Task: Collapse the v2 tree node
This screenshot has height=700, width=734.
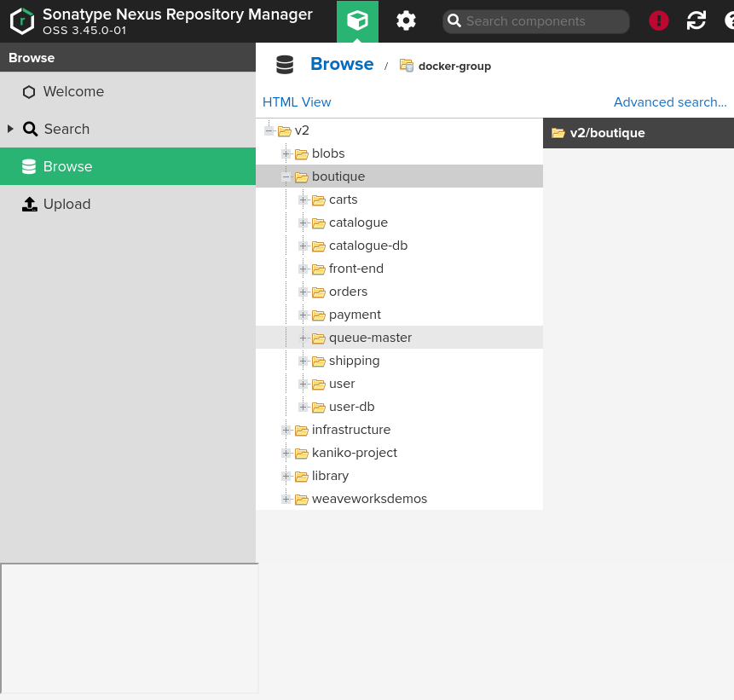Action: tap(269, 130)
